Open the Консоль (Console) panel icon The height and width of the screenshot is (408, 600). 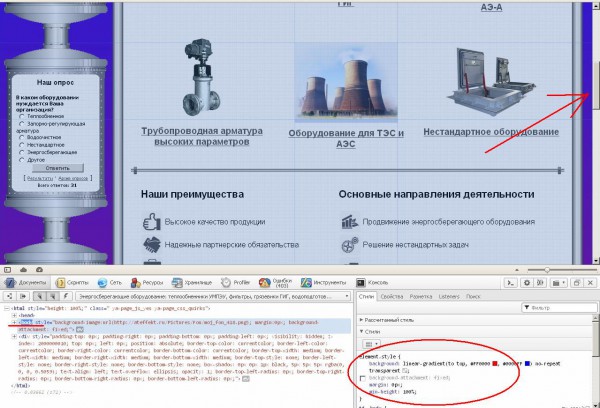pyautogui.click(x=360, y=283)
